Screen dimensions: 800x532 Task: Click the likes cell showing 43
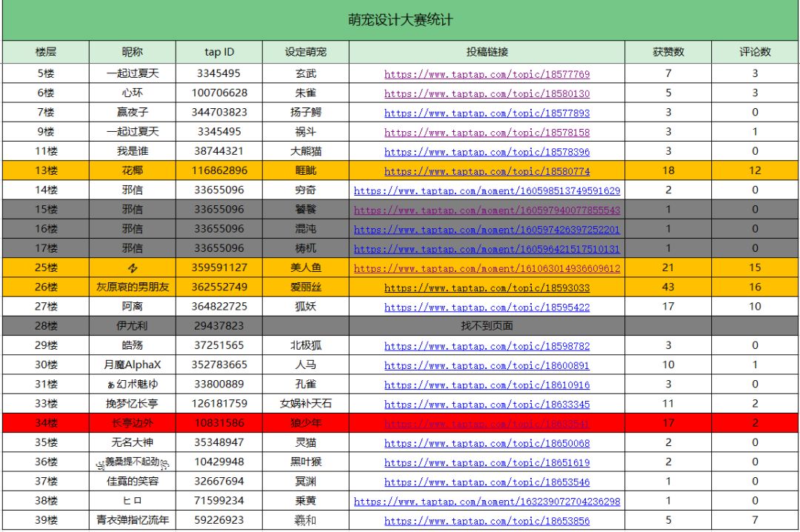point(668,287)
